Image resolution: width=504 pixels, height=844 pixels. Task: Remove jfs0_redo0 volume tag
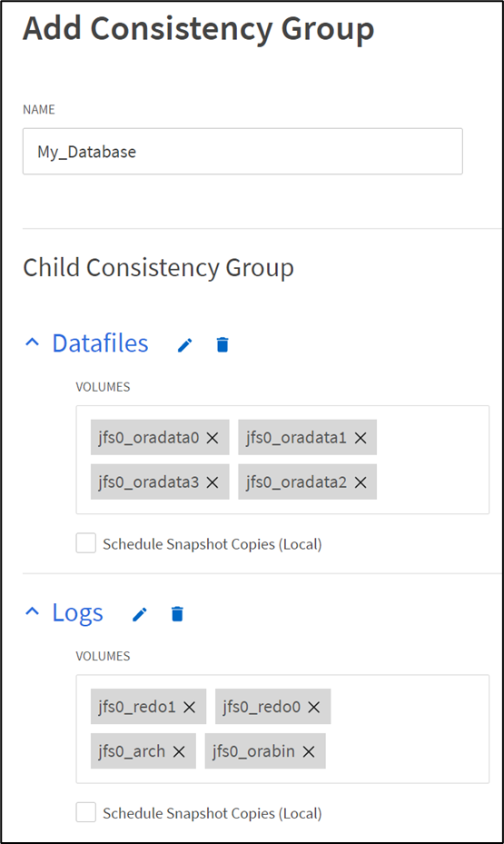click(x=313, y=708)
